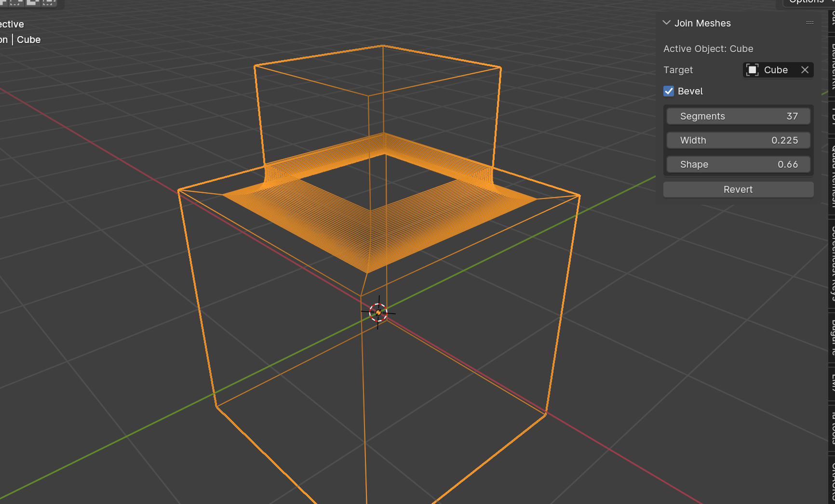The width and height of the screenshot is (835, 504).
Task: Clear the Target field using the X icon
Action: 805,70
